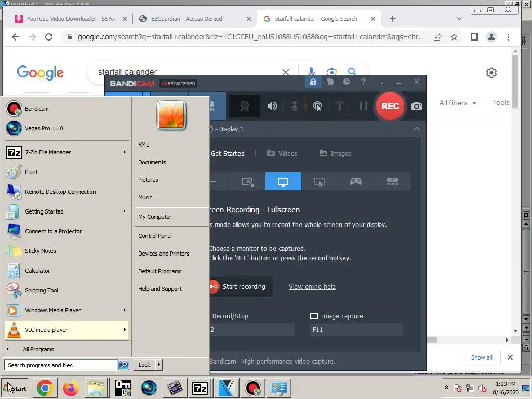Click the Bandicam pause button
Screen dimensions: 532x399
click(x=363, y=106)
